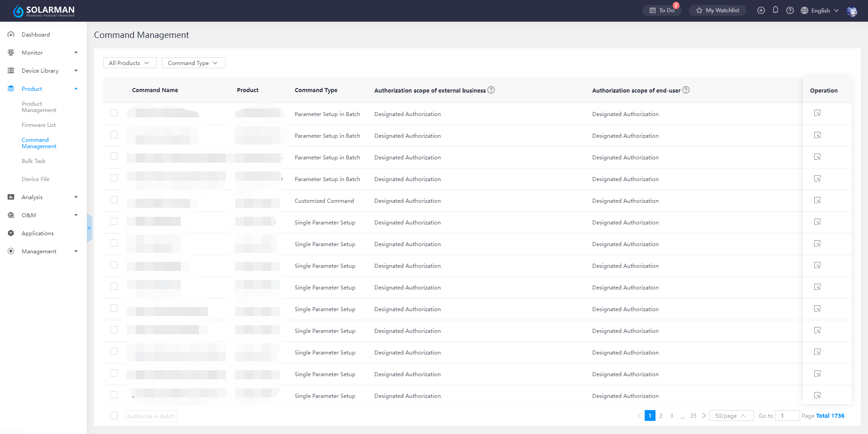
Task: Go to page 2
Action: 660,415
